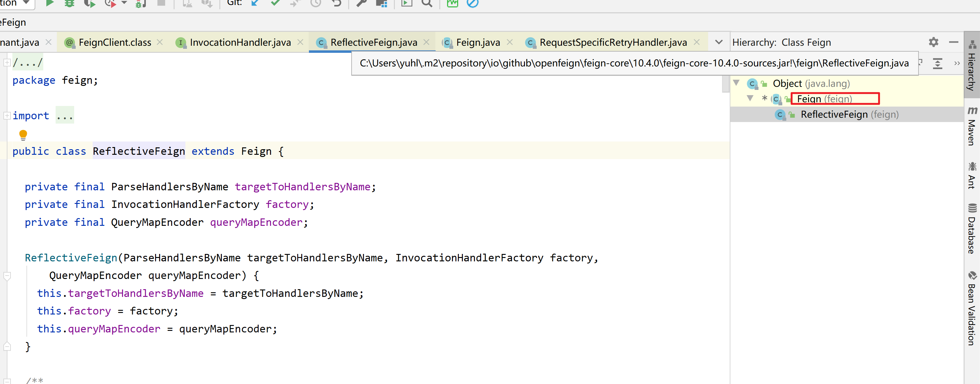Click the search magnifier icon
This screenshot has height=384, width=980.
427,3
